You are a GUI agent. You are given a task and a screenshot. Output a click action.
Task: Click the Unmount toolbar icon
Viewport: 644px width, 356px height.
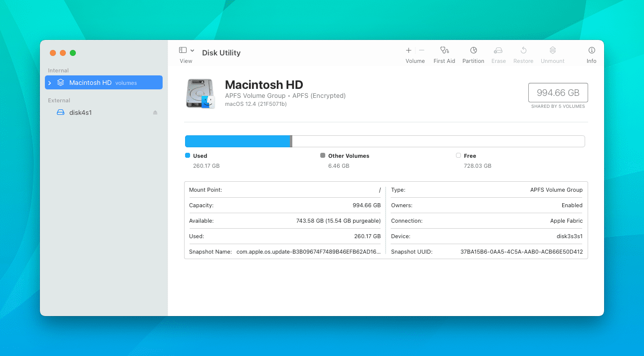pyautogui.click(x=553, y=50)
